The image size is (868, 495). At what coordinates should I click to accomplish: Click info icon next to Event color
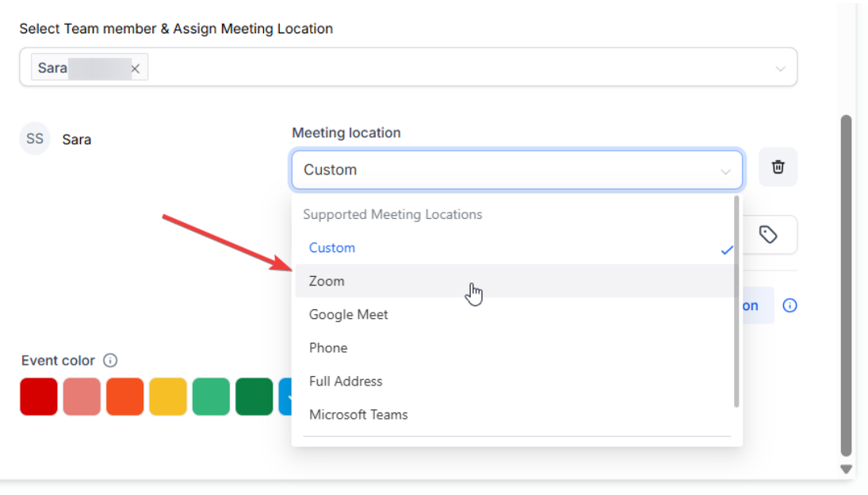click(110, 361)
